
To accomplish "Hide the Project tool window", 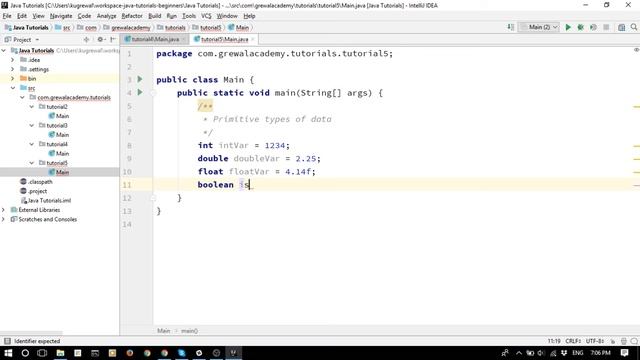I will click(113, 40).
